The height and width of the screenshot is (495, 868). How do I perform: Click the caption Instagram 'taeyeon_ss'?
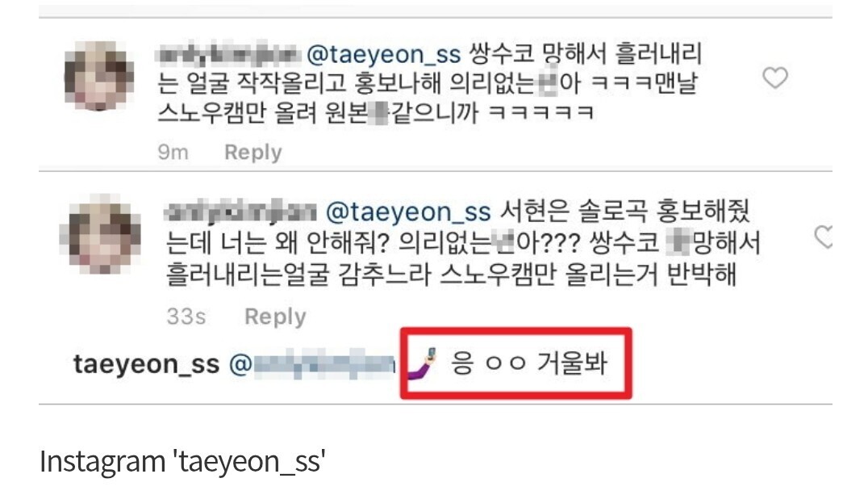[x=182, y=461]
